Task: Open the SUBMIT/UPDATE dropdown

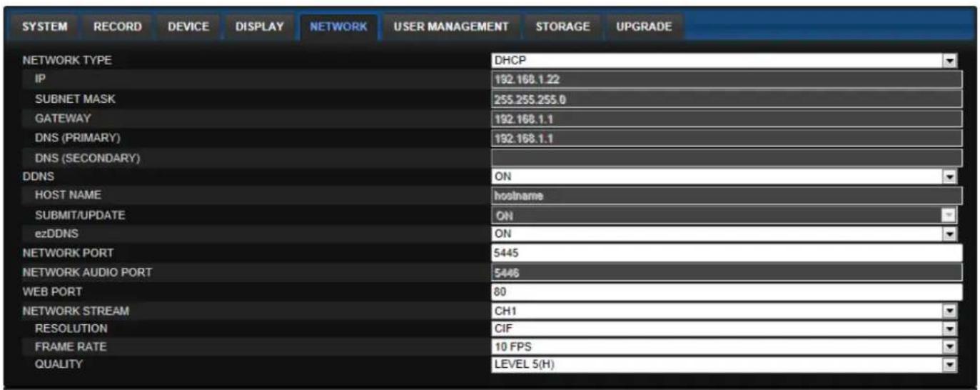Action: (x=724, y=215)
